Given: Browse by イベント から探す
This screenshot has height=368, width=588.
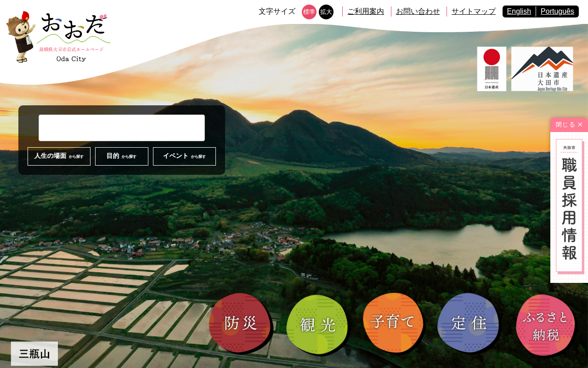Looking at the screenshot, I should pos(184,156).
